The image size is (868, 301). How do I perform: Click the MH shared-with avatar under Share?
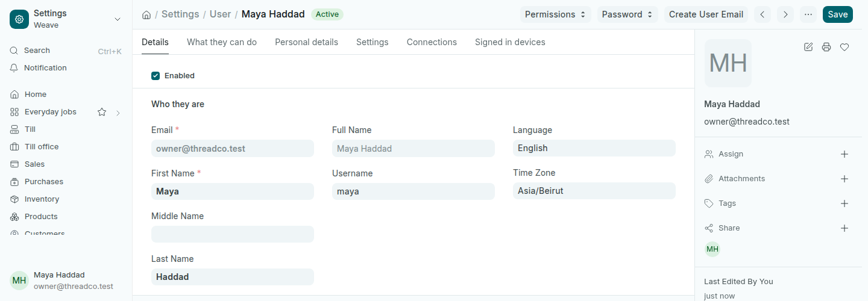click(x=712, y=249)
